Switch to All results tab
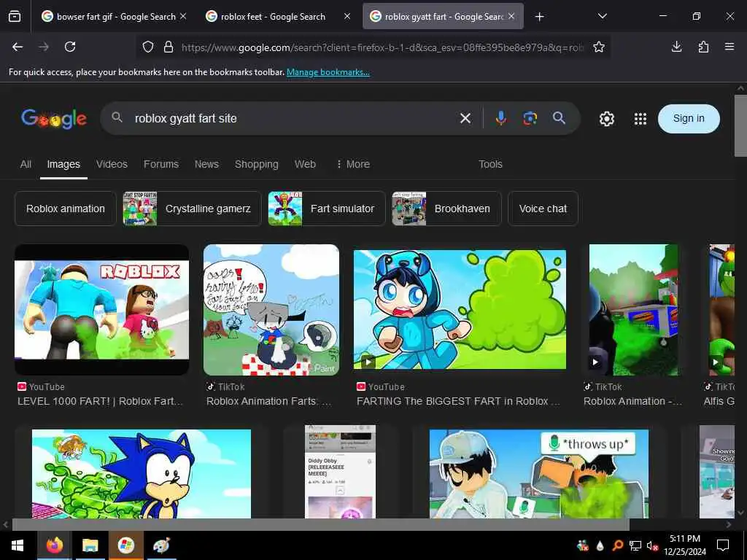The width and height of the screenshot is (747, 560). click(x=26, y=164)
